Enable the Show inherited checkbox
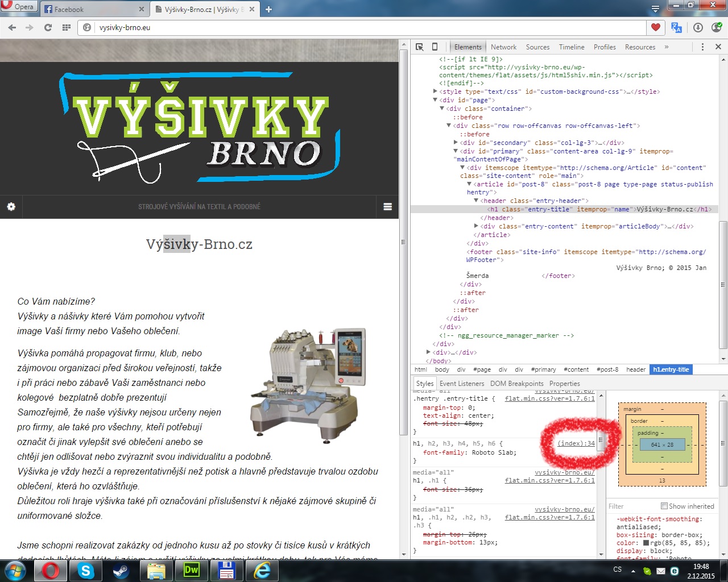The width and height of the screenshot is (728, 582). click(x=664, y=506)
